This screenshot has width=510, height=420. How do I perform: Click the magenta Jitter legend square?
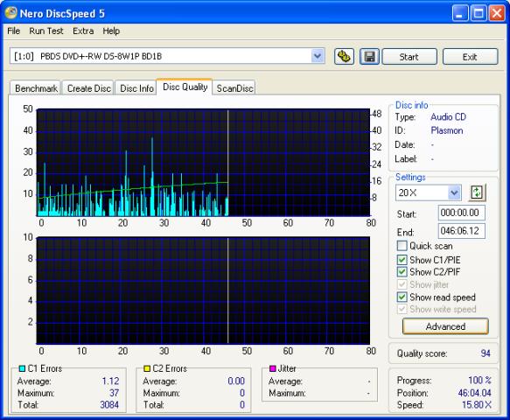[273, 368]
